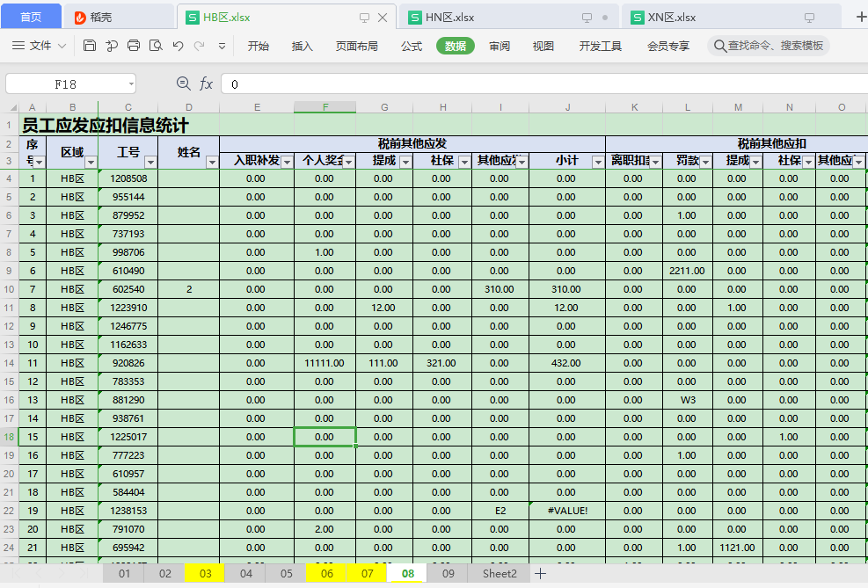Switch to the Sheet2 tab

tap(500, 574)
